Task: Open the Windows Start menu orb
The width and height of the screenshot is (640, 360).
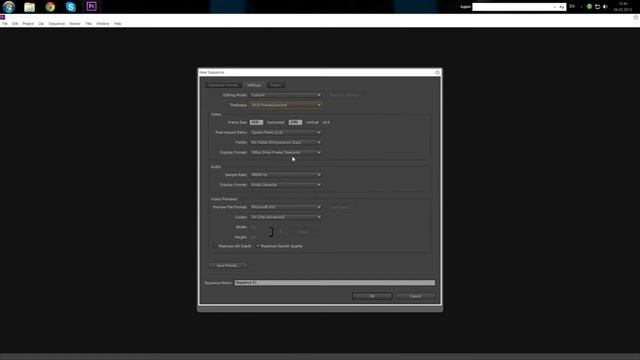Action: pyautogui.click(x=9, y=7)
